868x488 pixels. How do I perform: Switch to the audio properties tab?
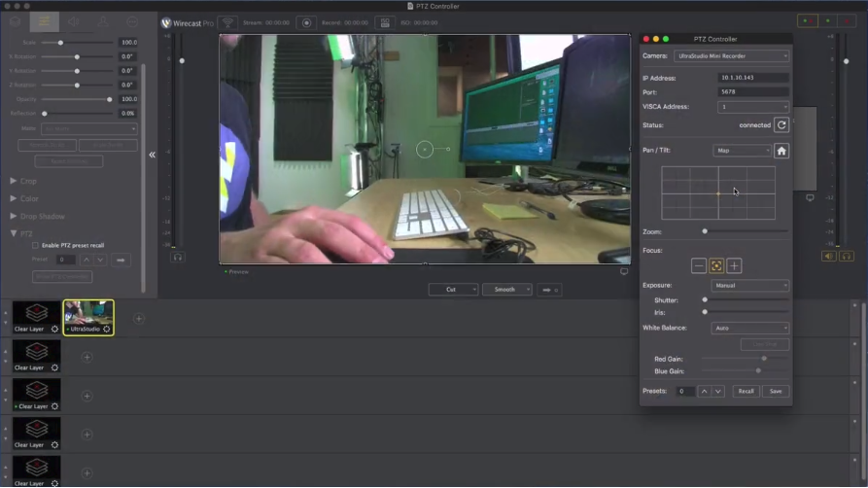click(x=74, y=21)
